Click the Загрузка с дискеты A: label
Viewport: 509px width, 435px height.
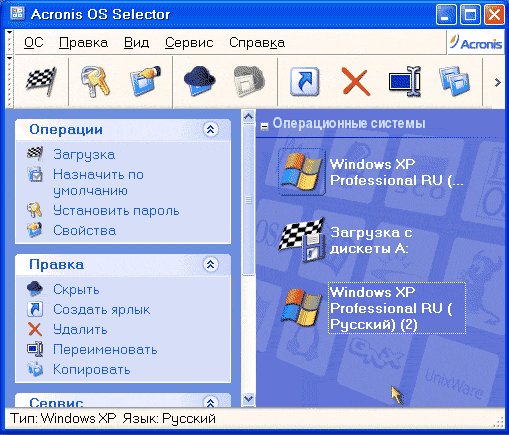[371, 240]
